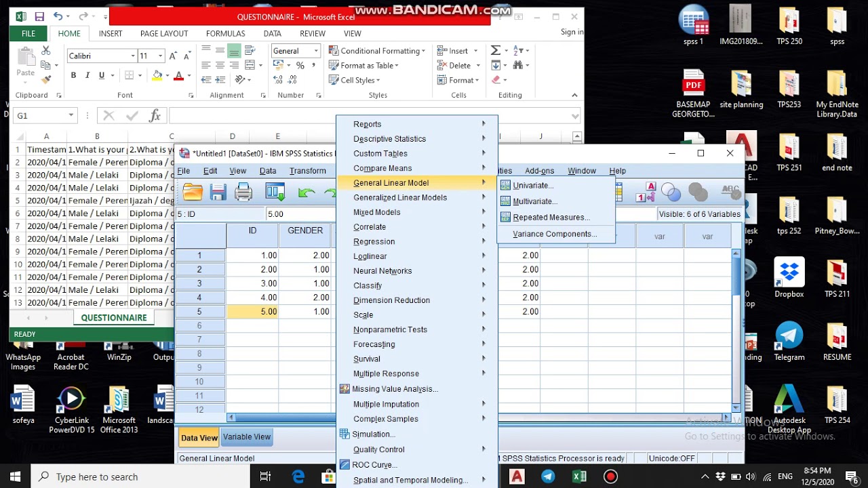Select Repeated Measures in the submenu
The width and height of the screenshot is (868, 488).
(x=556, y=218)
